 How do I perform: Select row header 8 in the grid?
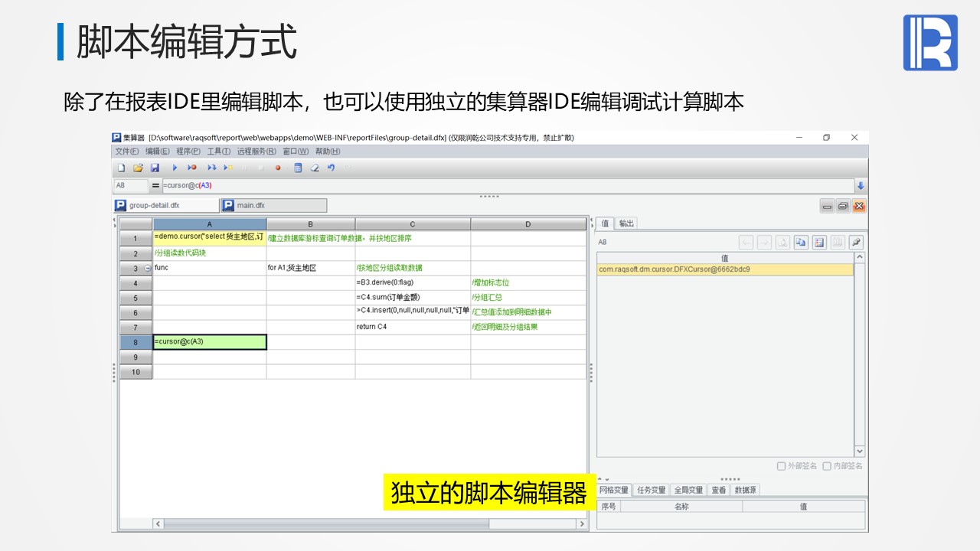tap(136, 342)
